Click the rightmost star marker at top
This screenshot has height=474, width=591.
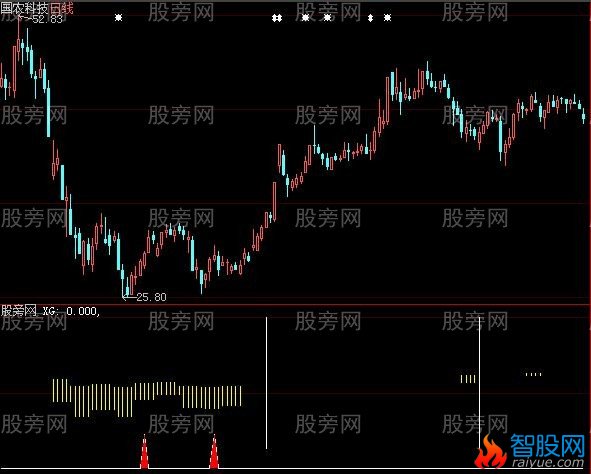click(x=387, y=17)
